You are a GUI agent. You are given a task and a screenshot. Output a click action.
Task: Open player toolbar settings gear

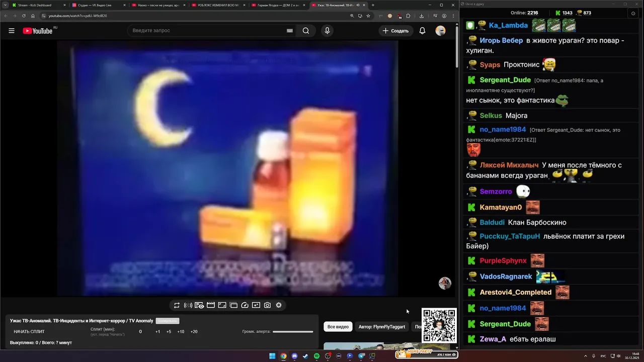[279, 305]
